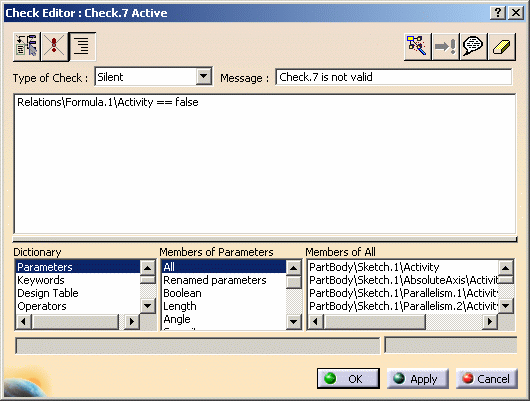Screen dimensions: 530x401
Task: Select Keywords in the Dictionary list
Action: click(41, 280)
